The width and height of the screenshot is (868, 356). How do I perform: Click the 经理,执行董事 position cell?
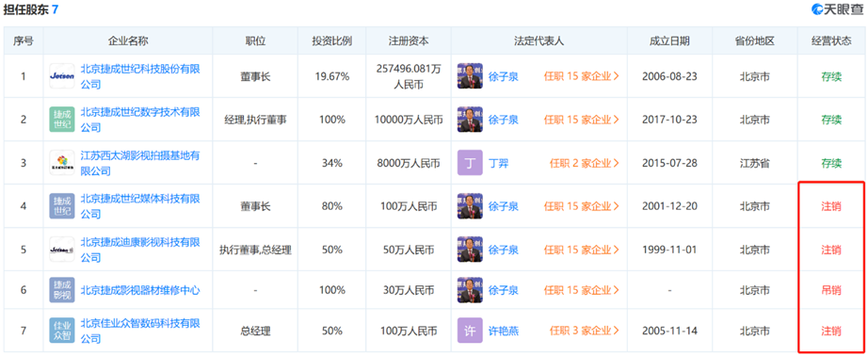[x=255, y=120]
